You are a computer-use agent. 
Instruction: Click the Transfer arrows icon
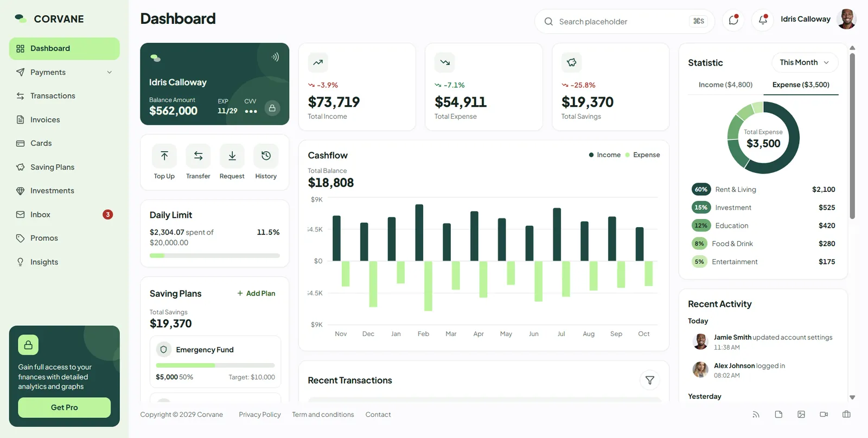[198, 156]
